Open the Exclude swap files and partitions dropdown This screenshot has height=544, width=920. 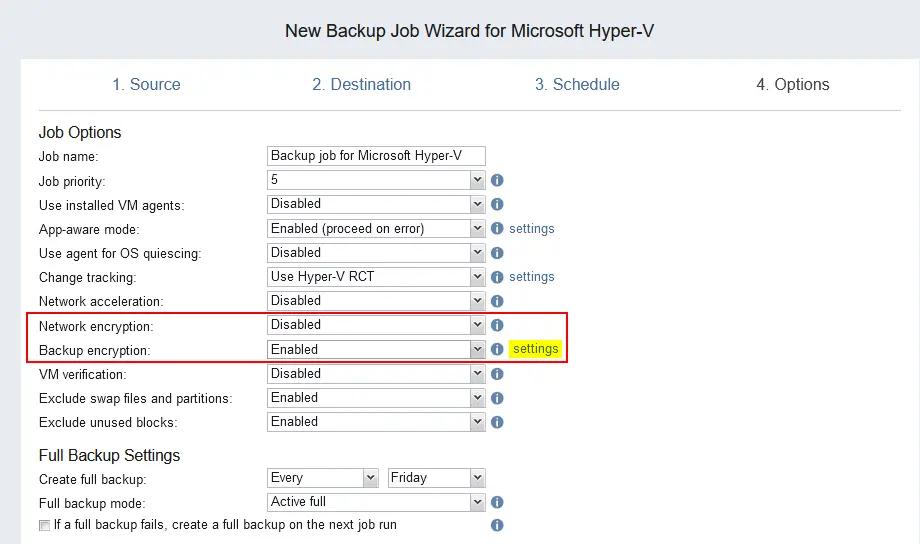pyautogui.click(x=376, y=397)
